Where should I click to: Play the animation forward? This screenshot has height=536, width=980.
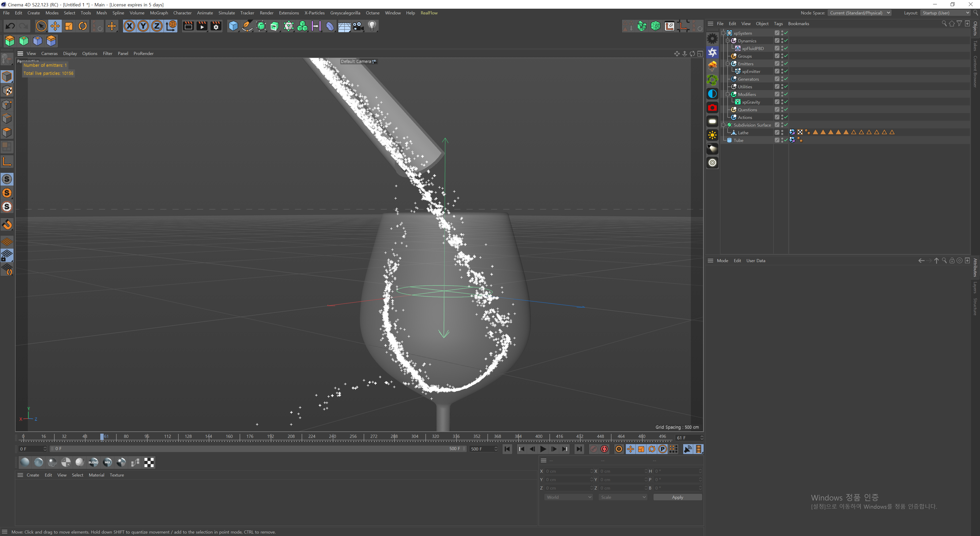(x=543, y=449)
